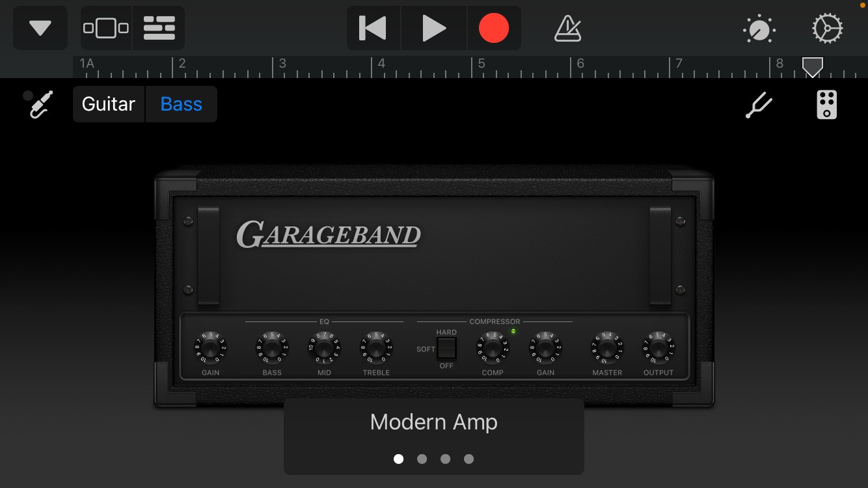Viewport: 868px width, 488px height.
Task: Adjust the compressor GAIN knob
Action: [x=545, y=347]
